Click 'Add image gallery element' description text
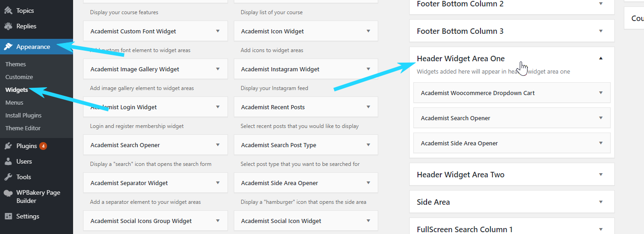 coord(142,88)
